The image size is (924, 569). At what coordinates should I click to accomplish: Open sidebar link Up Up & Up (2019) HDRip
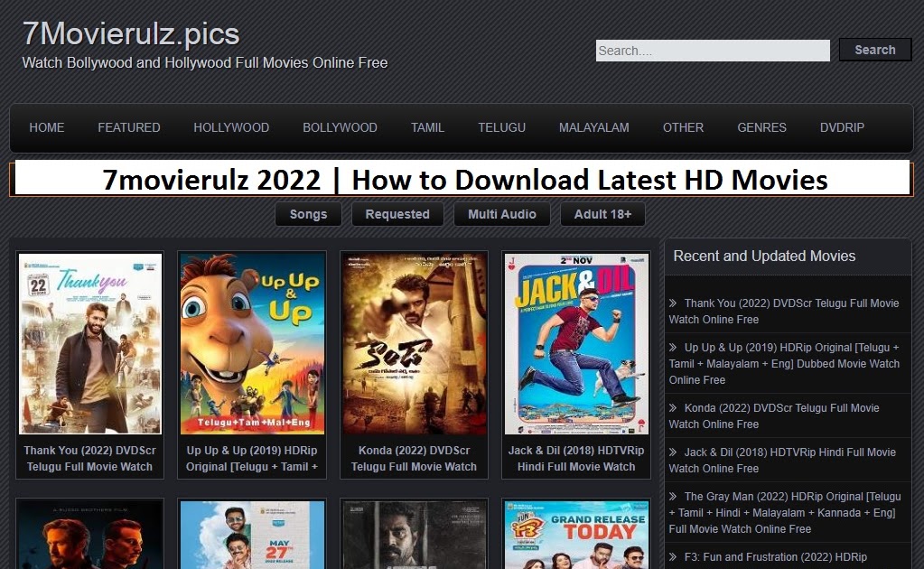(x=784, y=363)
